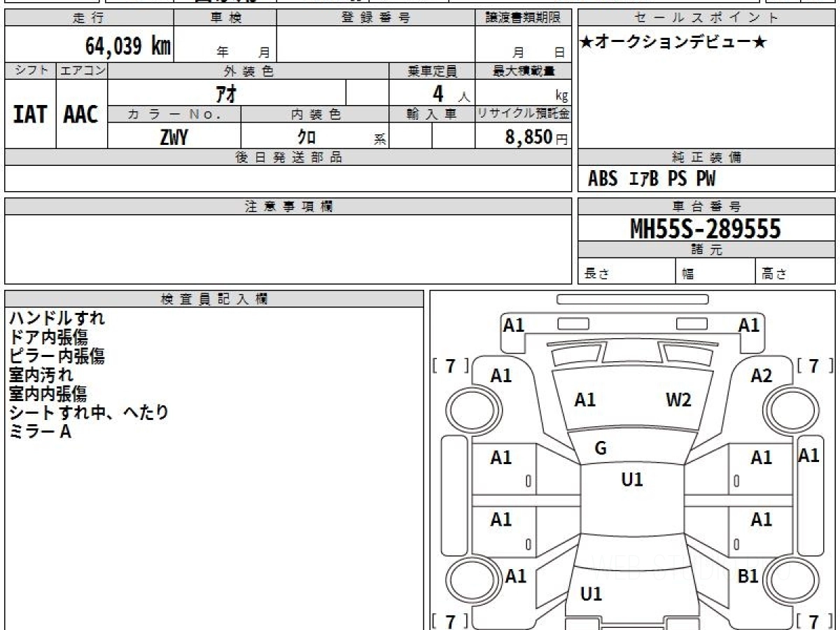Click the W2 mark on the windshield
This screenshot has height=630, width=840.
pos(678,400)
